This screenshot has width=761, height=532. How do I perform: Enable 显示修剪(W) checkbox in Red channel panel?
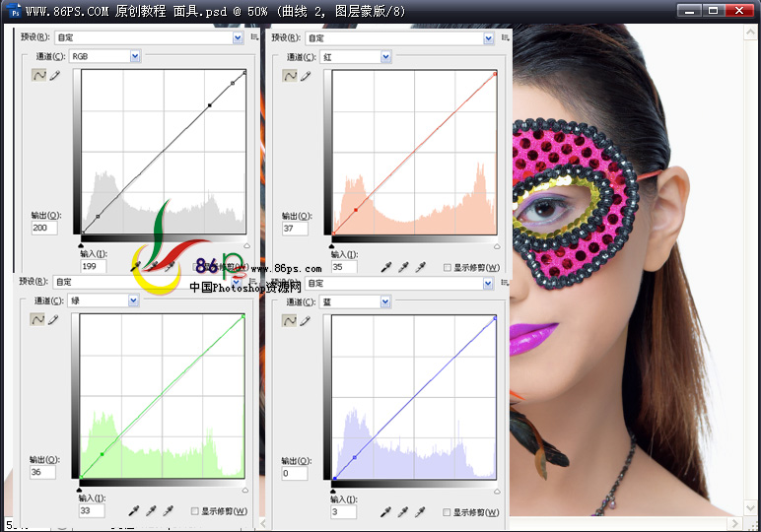[x=447, y=267]
